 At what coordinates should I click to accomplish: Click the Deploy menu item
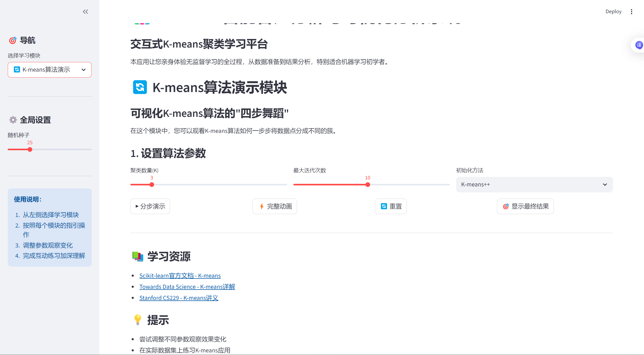613,12
